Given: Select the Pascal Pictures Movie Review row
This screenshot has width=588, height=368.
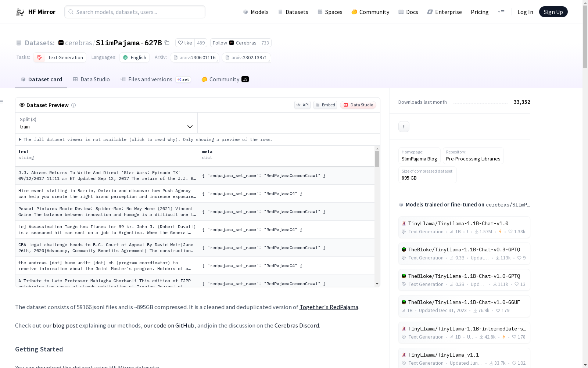Looking at the screenshot, I should click(x=195, y=212).
